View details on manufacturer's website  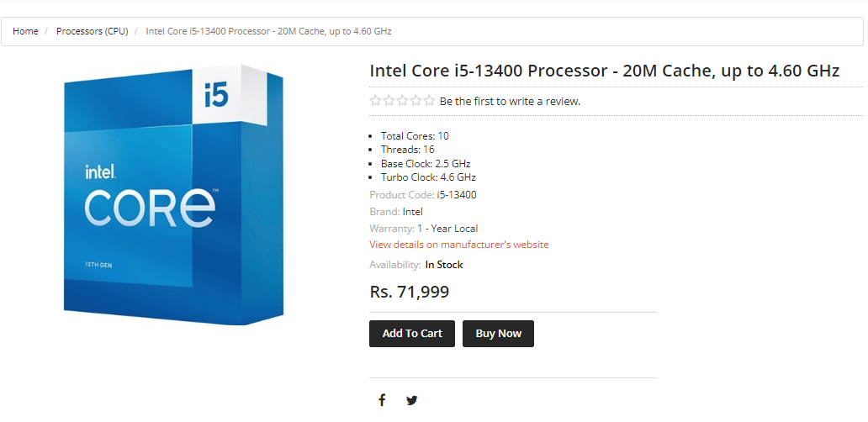pos(458,245)
